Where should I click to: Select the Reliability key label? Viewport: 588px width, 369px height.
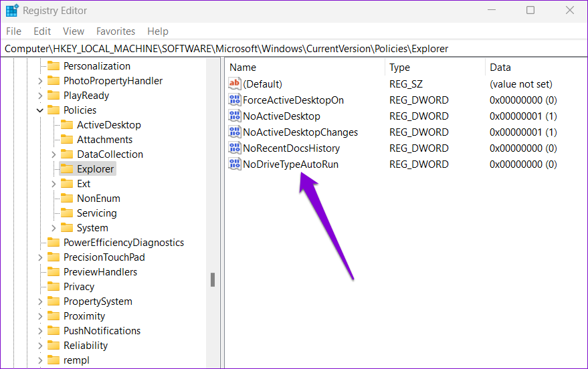pyautogui.click(x=86, y=346)
